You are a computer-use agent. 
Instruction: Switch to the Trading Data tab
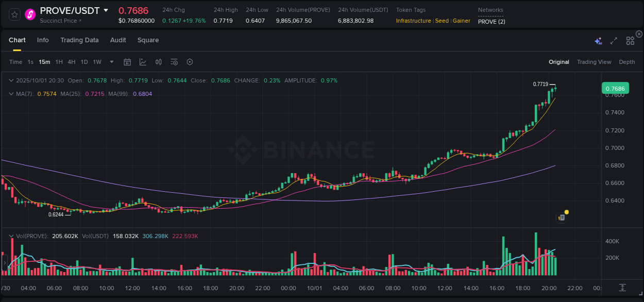pos(79,40)
